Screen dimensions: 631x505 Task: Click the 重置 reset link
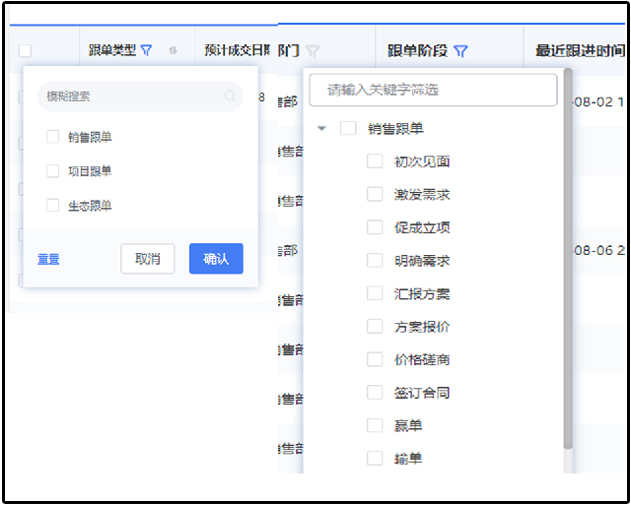click(x=48, y=259)
